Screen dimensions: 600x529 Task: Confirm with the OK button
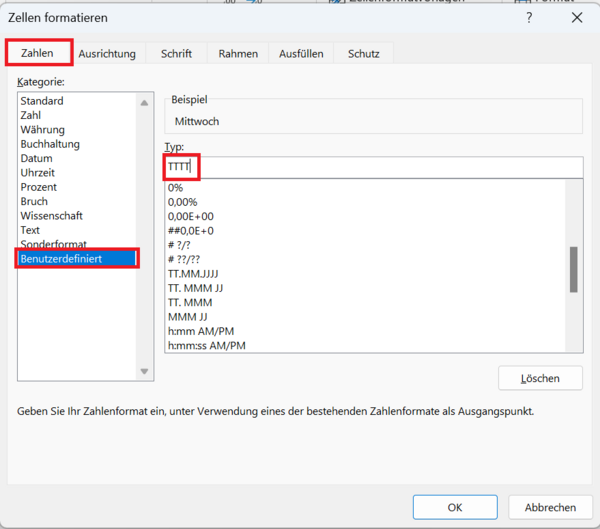(x=454, y=507)
